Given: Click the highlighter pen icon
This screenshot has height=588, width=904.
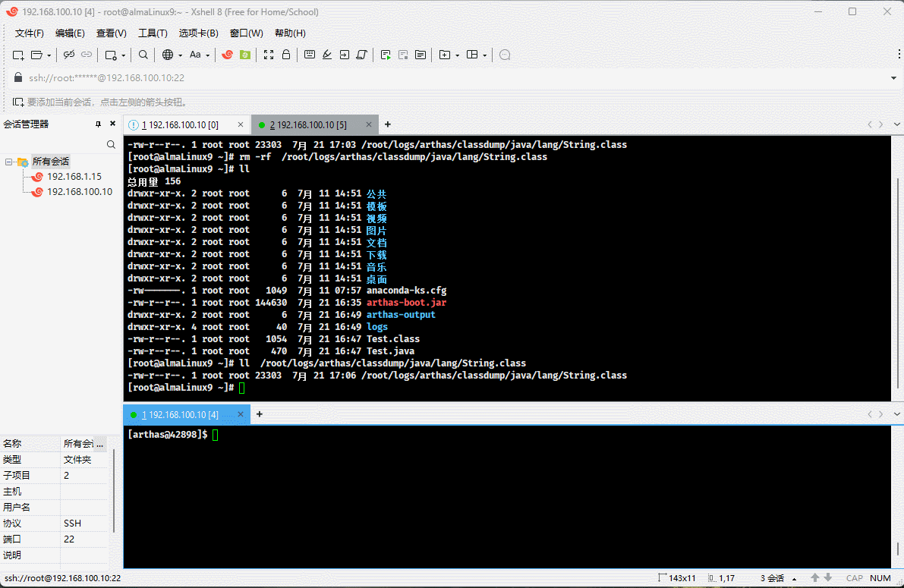Looking at the screenshot, I should point(327,55).
